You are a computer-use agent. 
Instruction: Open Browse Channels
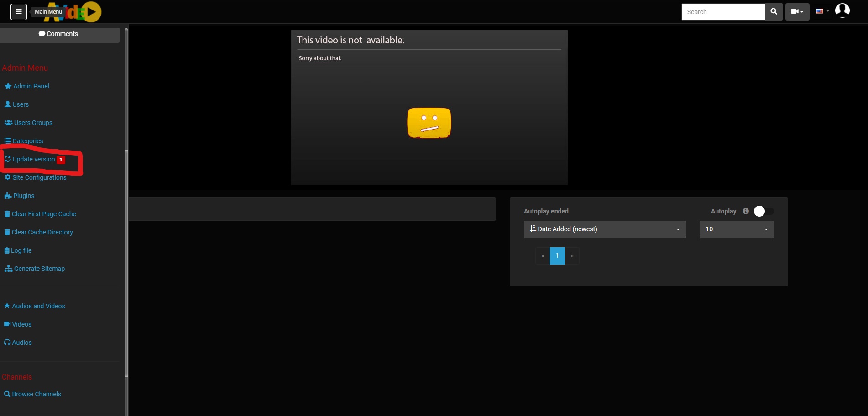32,394
